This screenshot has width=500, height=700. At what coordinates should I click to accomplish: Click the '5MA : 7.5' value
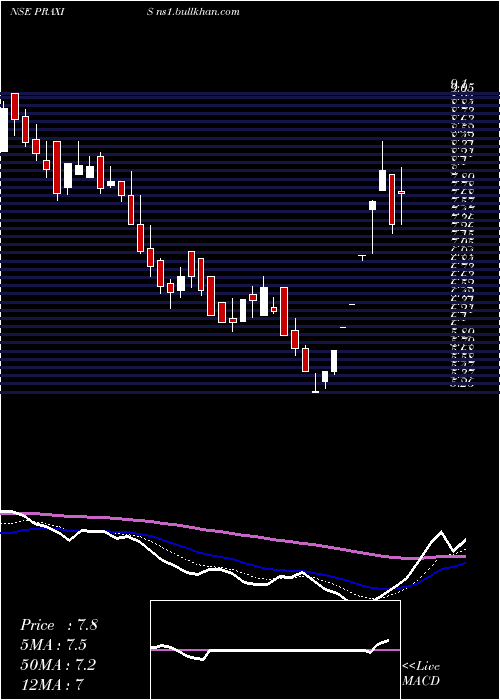54,645
